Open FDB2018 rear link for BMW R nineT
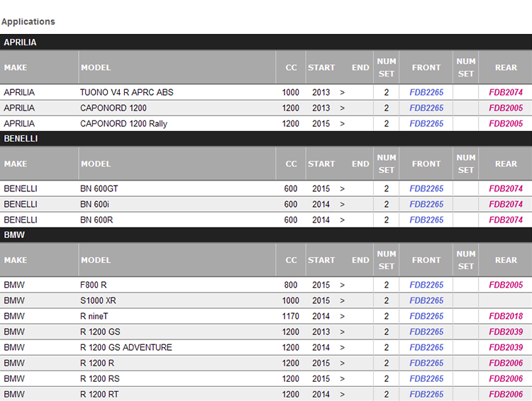 tap(506, 316)
